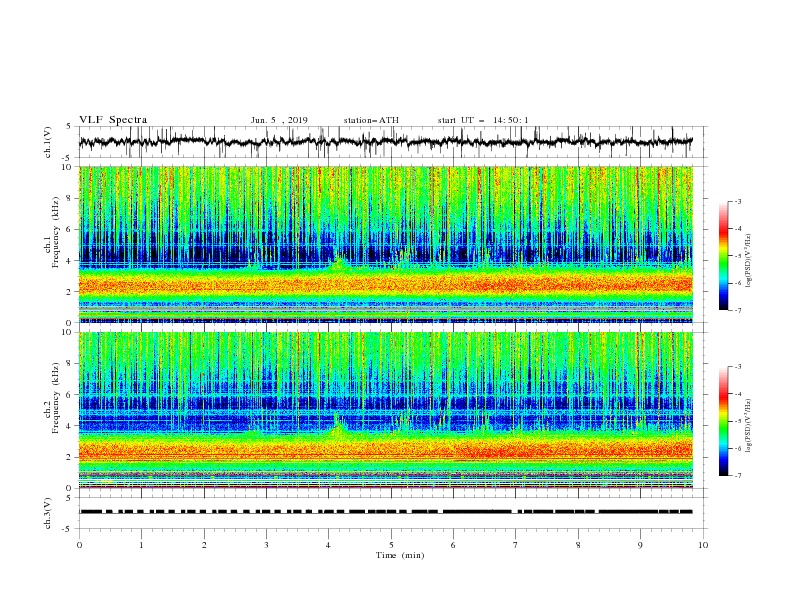Click the ch.1 emission burst near 4 minutes
Image resolution: width=792 pixels, height=612 pixels.
(x=339, y=263)
